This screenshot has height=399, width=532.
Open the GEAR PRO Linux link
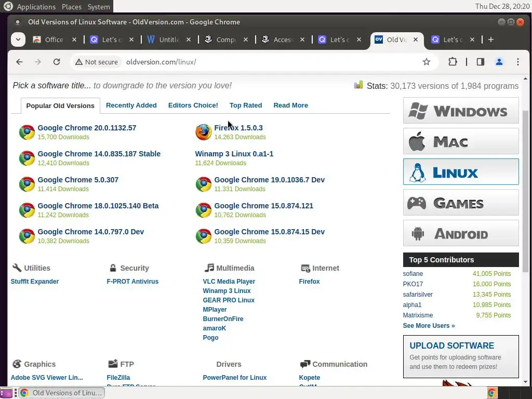[229, 300]
